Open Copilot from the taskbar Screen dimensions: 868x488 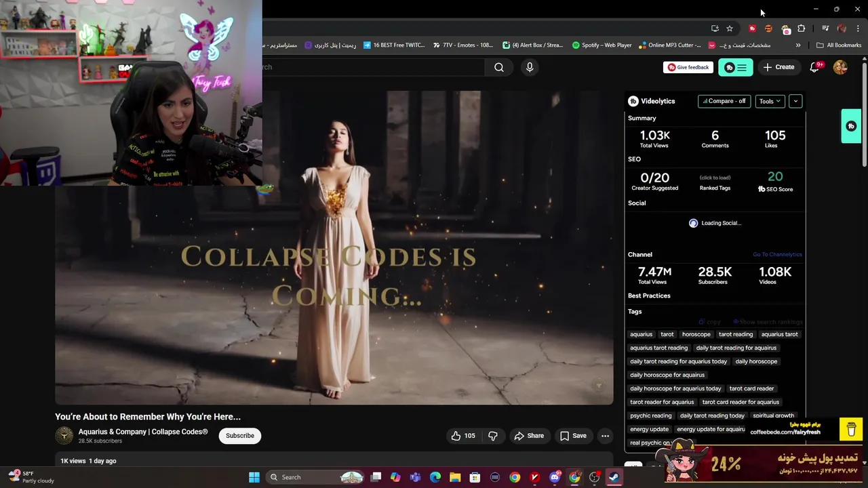coord(395,477)
